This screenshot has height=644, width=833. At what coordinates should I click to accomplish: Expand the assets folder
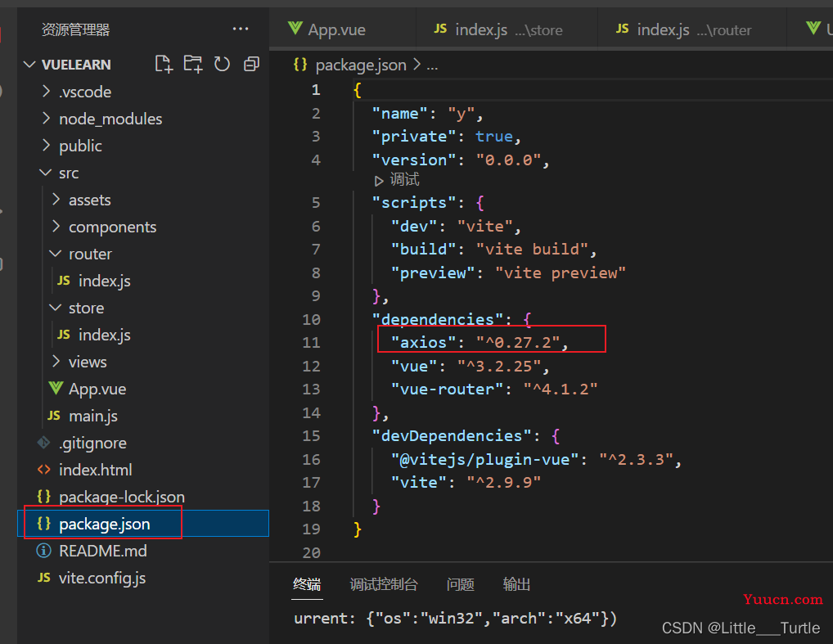(56, 200)
